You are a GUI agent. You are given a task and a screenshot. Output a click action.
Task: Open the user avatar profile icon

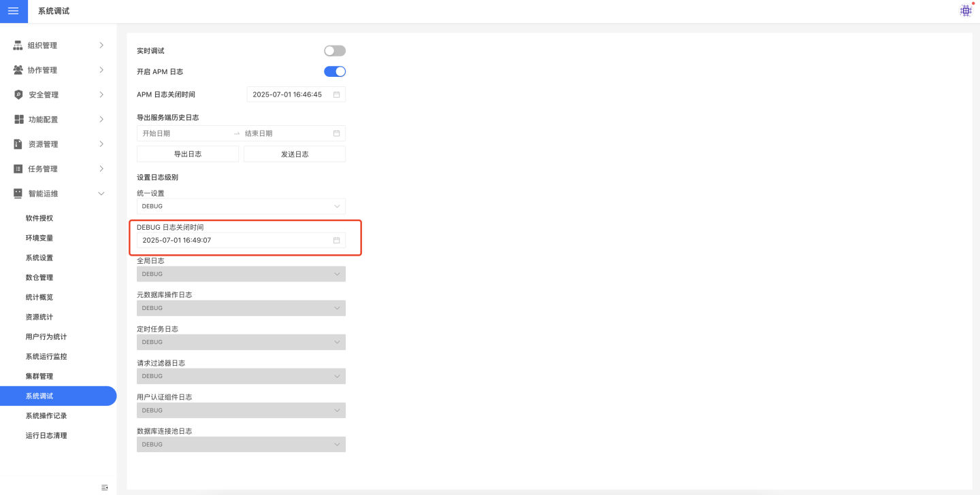click(966, 11)
